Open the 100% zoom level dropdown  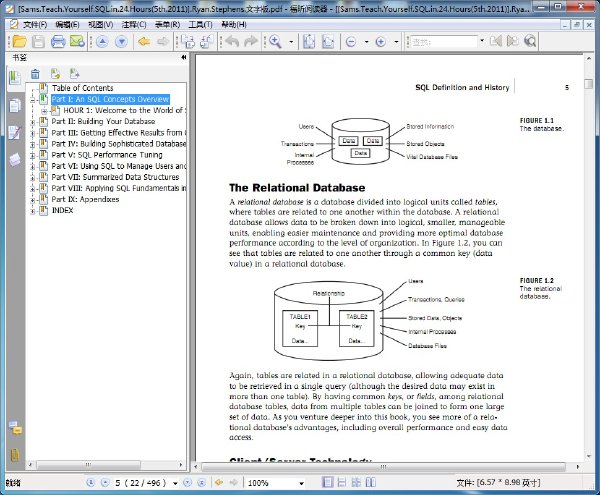click(302, 483)
